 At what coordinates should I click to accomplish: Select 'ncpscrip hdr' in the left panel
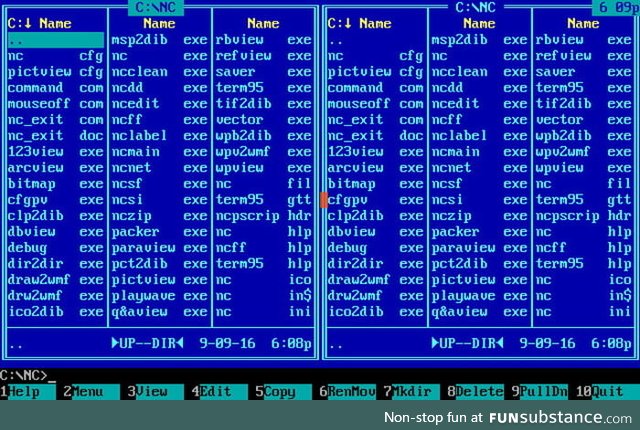click(x=264, y=216)
